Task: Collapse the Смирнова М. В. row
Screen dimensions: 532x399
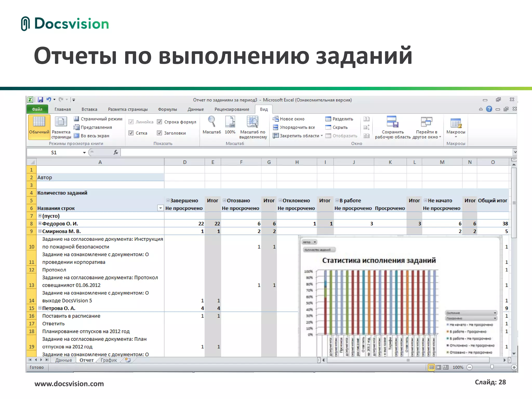Action: click(40, 231)
